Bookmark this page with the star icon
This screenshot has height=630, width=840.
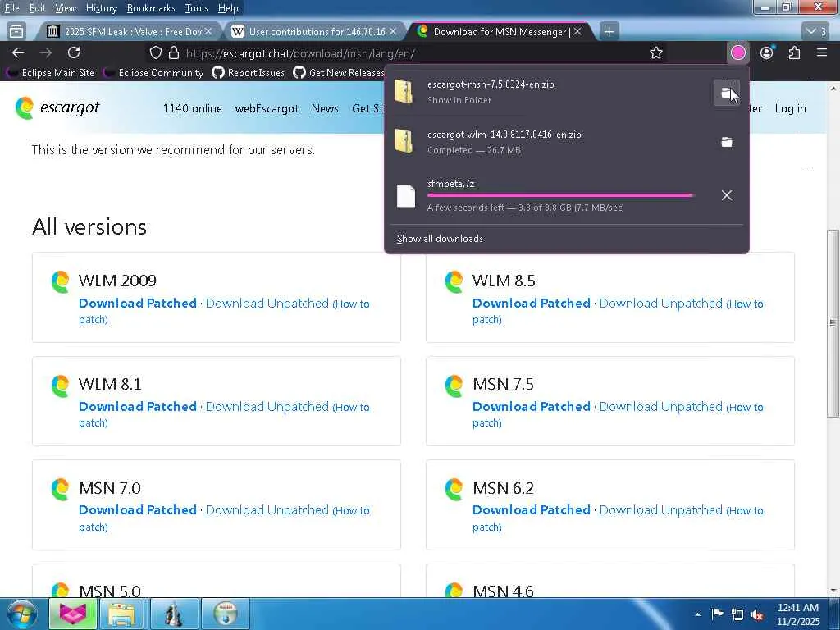point(655,52)
